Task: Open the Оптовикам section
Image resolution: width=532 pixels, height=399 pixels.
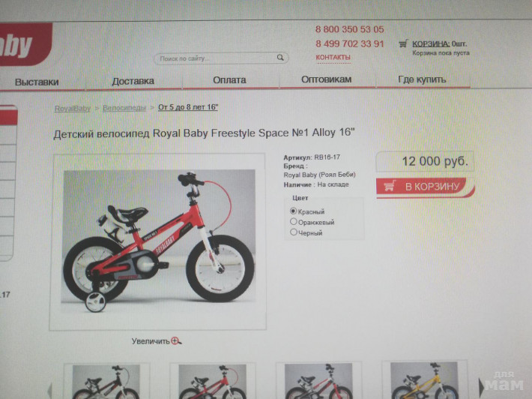Action: 327,79
